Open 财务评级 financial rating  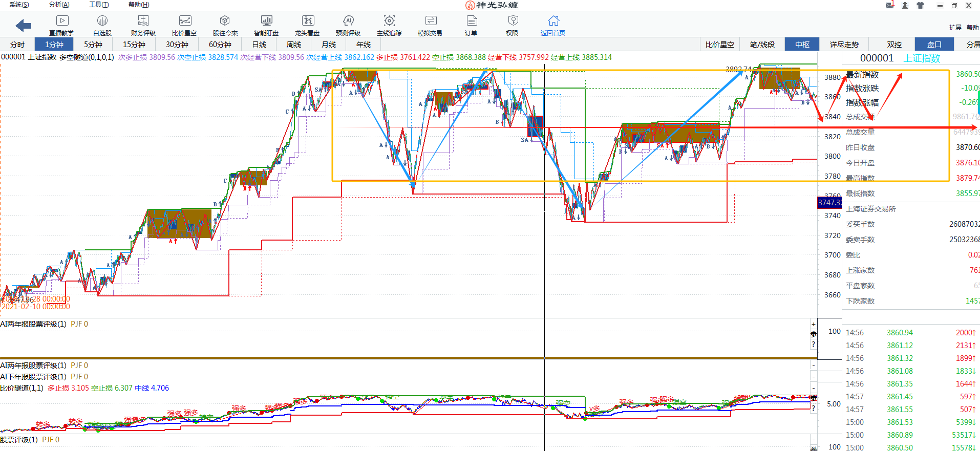(143, 25)
